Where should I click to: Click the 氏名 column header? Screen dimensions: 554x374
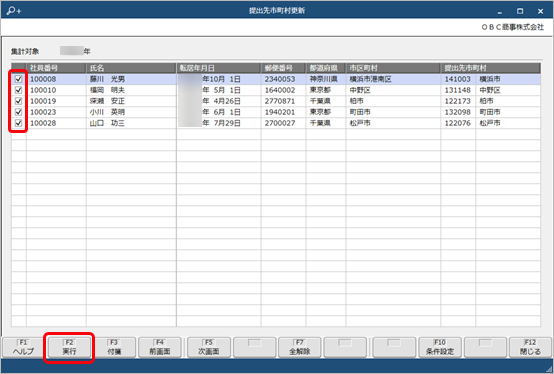point(131,68)
